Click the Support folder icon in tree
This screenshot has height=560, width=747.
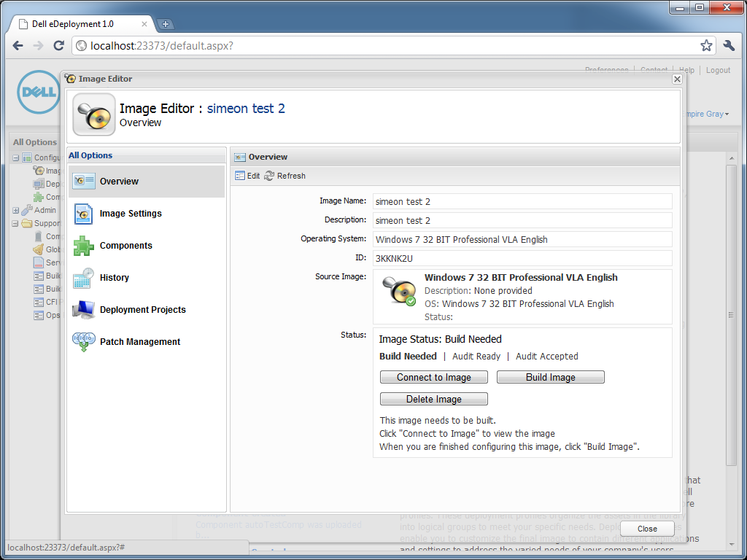27,223
